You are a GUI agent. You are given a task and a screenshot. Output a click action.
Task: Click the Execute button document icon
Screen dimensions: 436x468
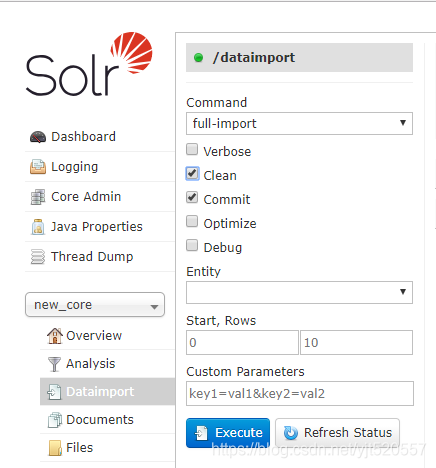pos(201,433)
